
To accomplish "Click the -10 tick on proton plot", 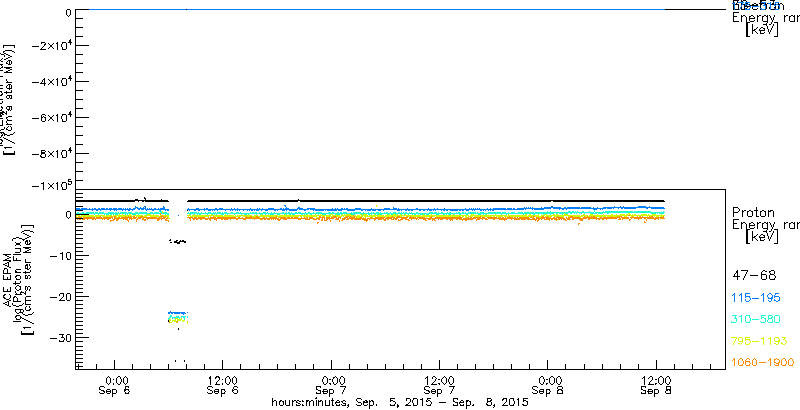I will point(59,255).
